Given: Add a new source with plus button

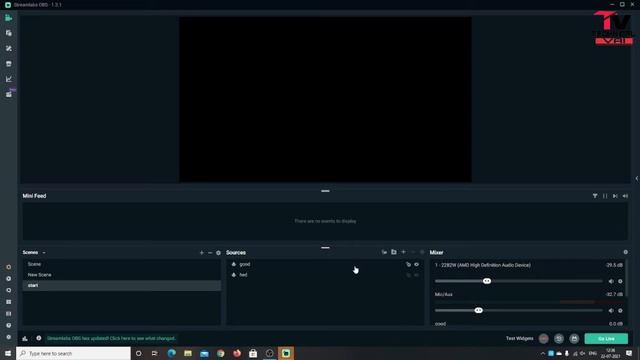Looking at the screenshot, I should pos(404,252).
